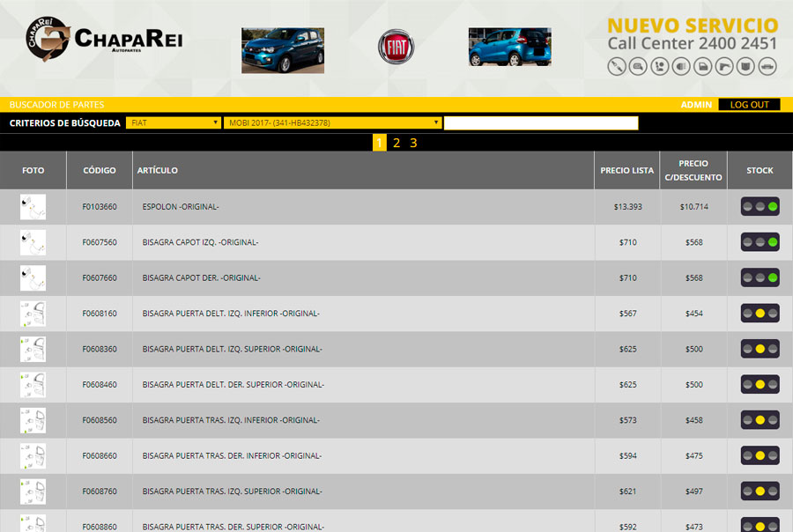The image size is (793, 532).
Task: Click the red Fiat brand logo
Action: tap(396, 47)
